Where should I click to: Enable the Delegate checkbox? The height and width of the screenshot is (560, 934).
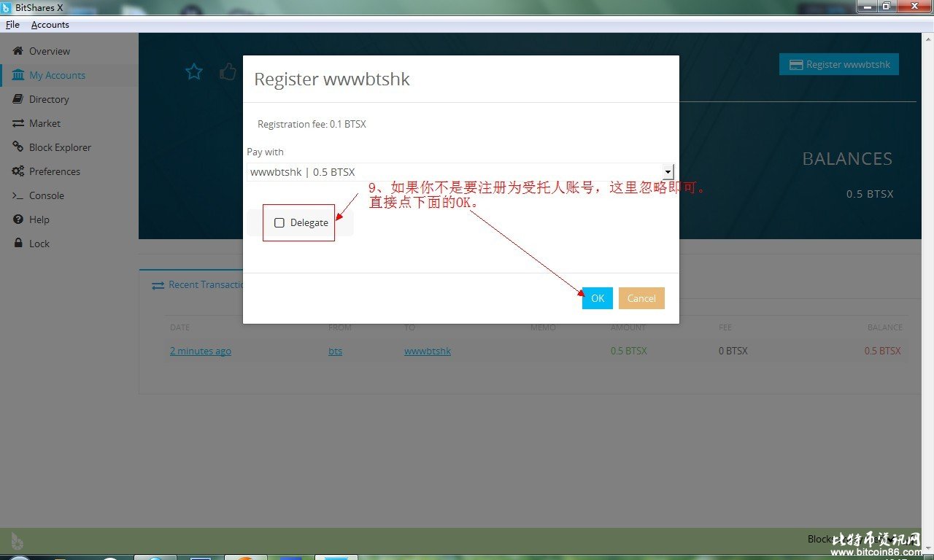279,222
